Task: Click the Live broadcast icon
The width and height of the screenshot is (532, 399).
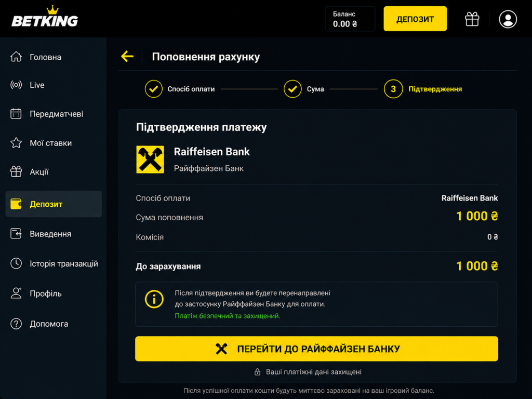Action: (16, 85)
